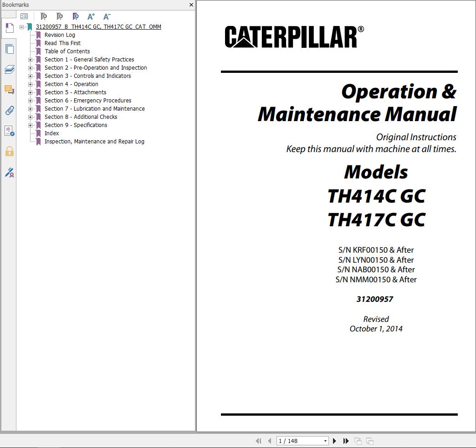The image size is (476, 448).
Task: Click the find current bookmark icon
Action: click(76, 16)
